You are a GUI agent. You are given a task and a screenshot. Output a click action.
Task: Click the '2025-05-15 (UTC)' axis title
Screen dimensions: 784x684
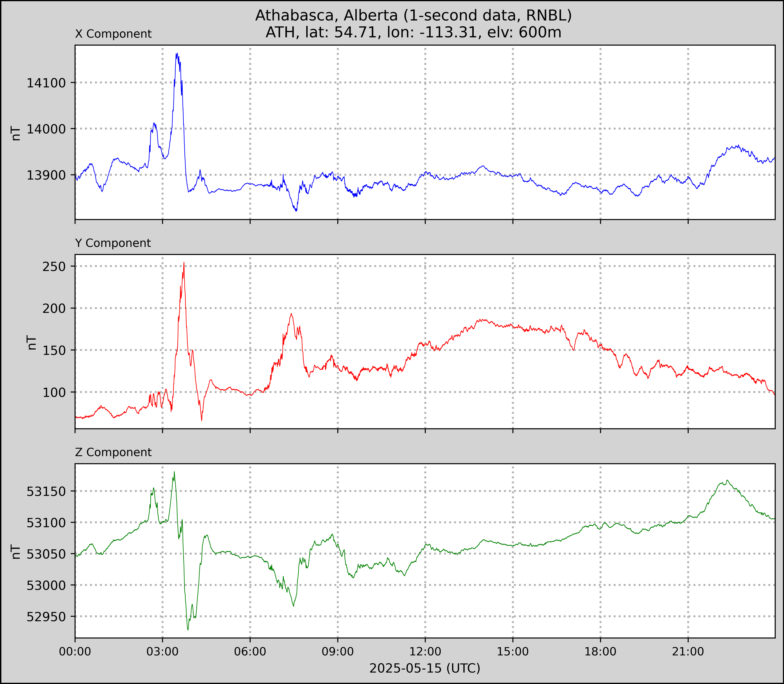(x=425, y=668)
